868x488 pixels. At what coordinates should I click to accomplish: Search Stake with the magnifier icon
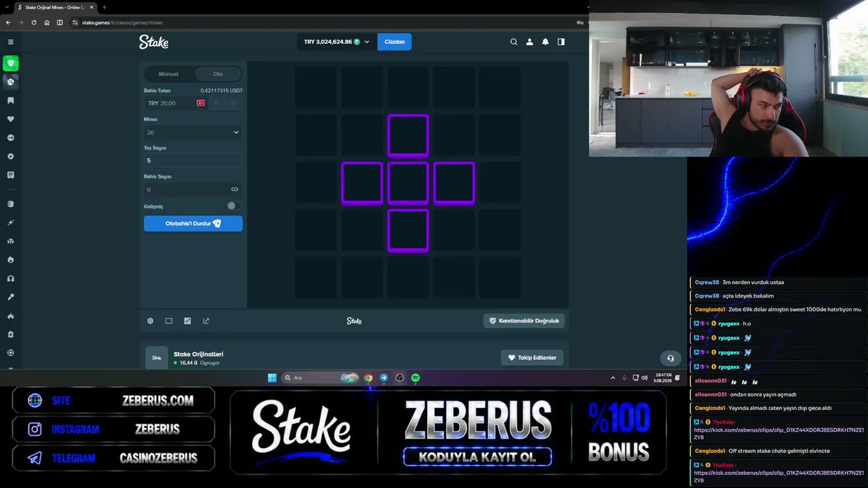coord(513,42)
